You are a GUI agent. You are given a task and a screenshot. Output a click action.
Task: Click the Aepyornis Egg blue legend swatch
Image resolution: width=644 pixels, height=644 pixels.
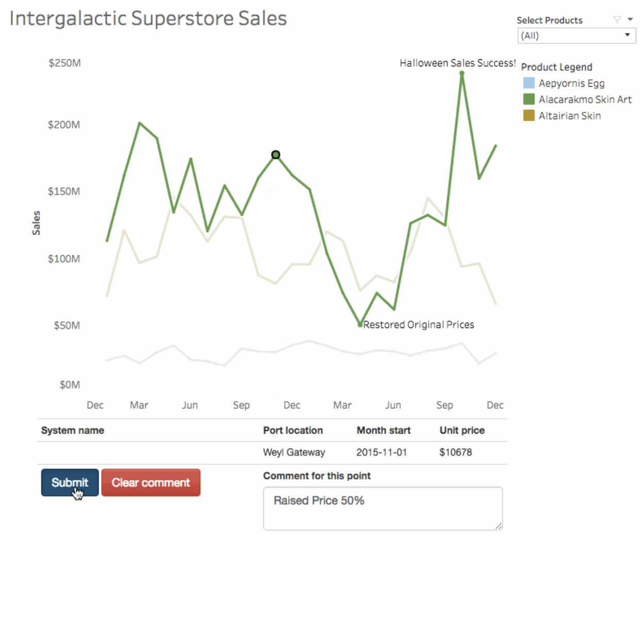tap(529, 83)
